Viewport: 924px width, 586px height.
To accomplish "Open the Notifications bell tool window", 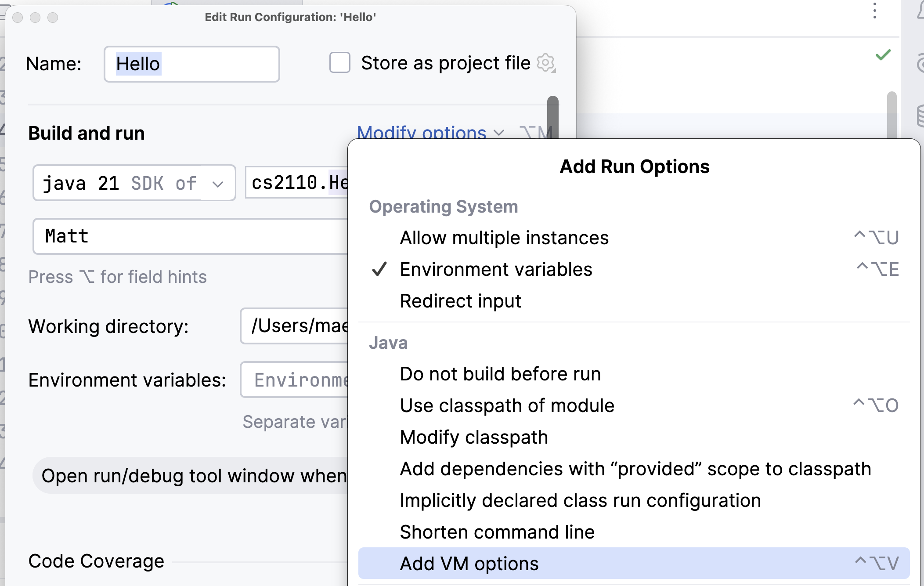I will 920,11.
